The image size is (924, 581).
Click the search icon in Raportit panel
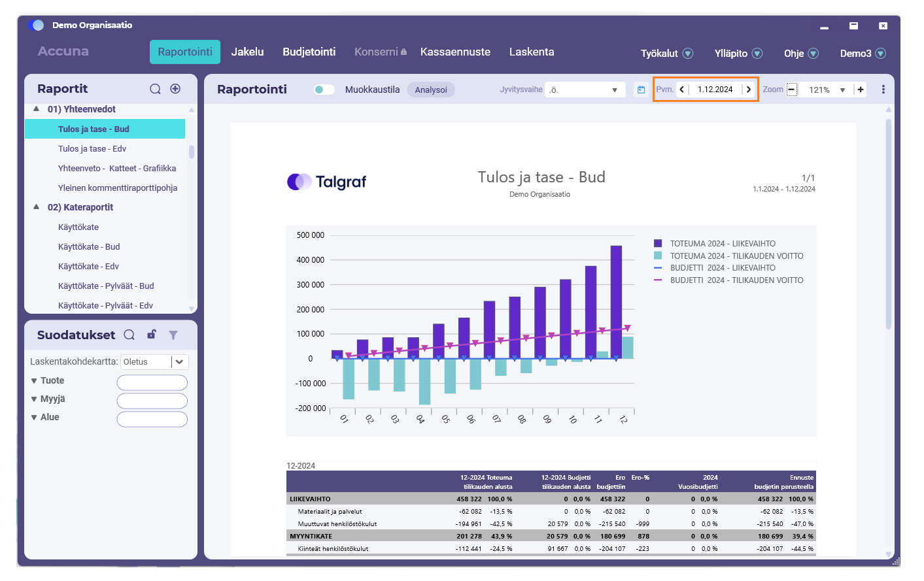[x=155, y=89]
